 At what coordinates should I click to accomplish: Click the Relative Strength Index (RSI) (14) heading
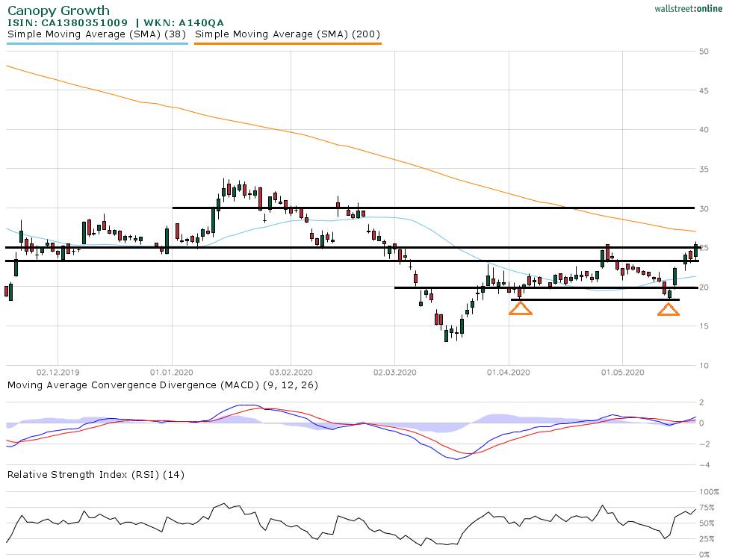(96, 474)
